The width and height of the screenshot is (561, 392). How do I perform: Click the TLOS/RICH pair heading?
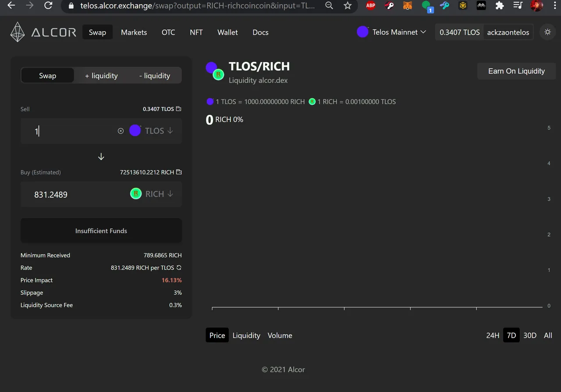tap(259, 67)
